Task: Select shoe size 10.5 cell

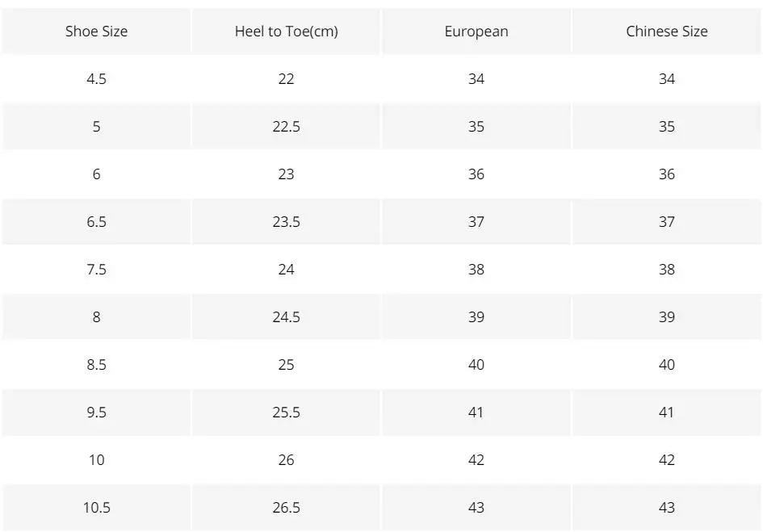Action: pyautogui.click(x=96, y=508)
